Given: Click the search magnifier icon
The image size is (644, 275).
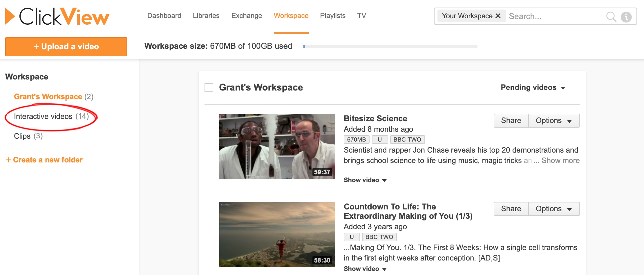Looking at the screenshot, I should pos(611,17).
